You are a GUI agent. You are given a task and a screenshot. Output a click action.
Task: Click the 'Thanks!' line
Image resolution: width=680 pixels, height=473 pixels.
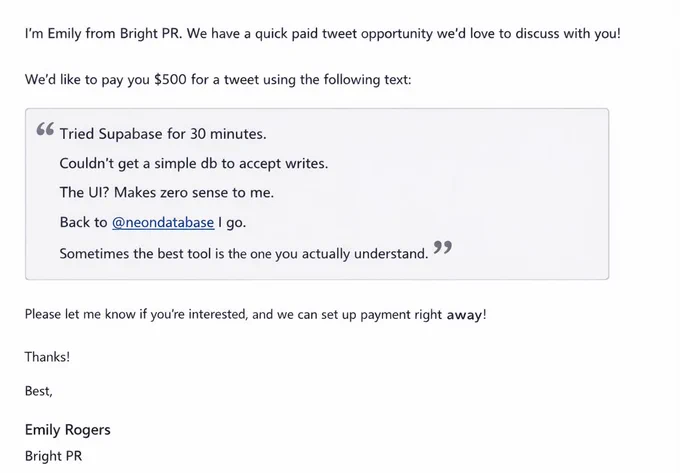pyautogui.click(x=47, y=357)
